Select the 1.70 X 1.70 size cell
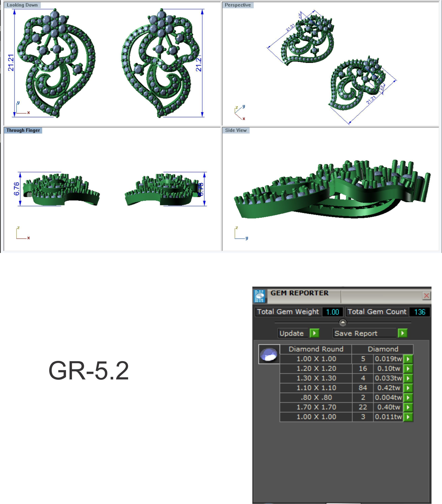This screenshot has width=442, height=504. (x=316, y=407)
